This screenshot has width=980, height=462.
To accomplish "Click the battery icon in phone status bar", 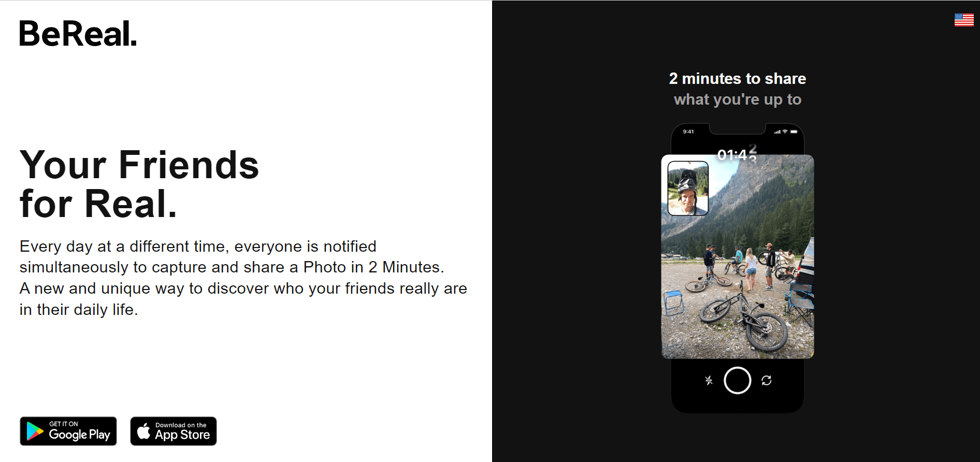I will (794, 132).
